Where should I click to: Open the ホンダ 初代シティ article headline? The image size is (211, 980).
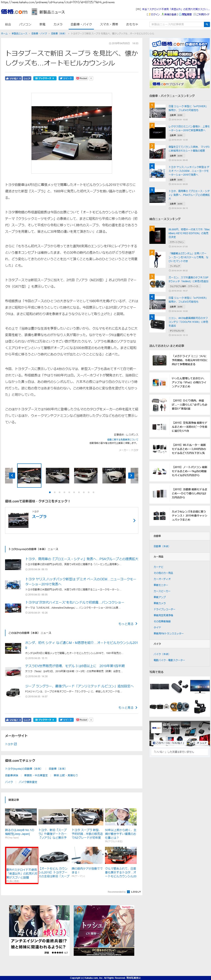click(x=82, y=645)
